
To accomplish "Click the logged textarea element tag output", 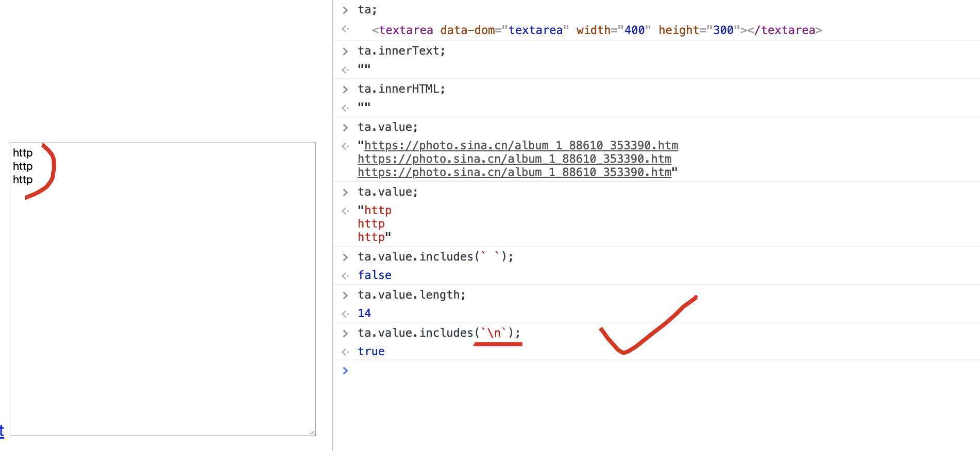I will tap(597, 30).
